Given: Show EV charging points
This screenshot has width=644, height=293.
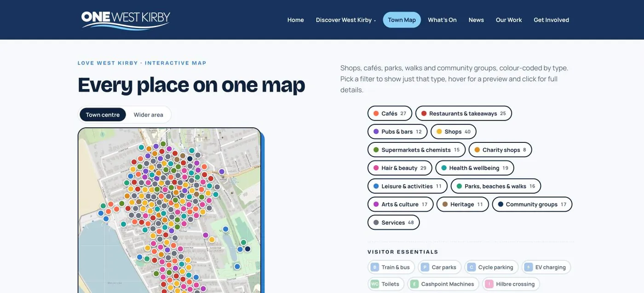Looking at the screenshot, I should pos(546,267).
